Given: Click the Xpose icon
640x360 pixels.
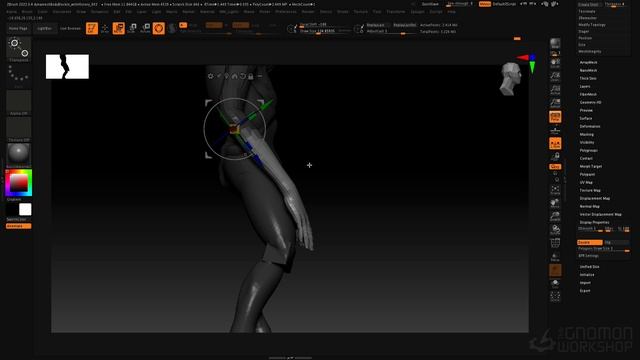Looking at the screenshot, I should (555, 297).
